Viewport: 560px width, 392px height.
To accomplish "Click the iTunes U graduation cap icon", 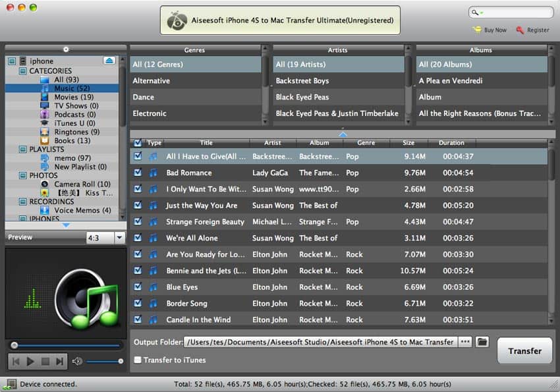I will point(45,123).
